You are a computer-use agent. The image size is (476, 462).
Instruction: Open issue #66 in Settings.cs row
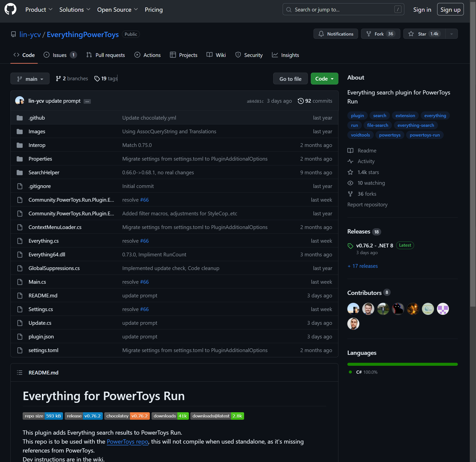tap(144, 309)
